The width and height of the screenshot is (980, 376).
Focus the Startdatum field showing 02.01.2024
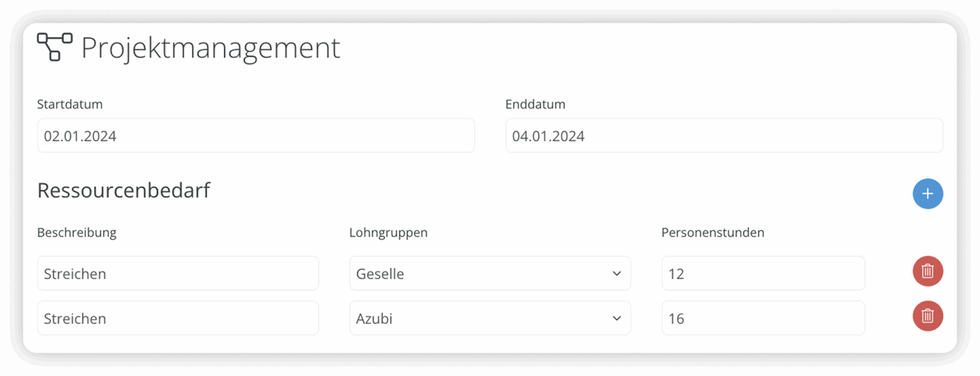click(x=256, y=136)
